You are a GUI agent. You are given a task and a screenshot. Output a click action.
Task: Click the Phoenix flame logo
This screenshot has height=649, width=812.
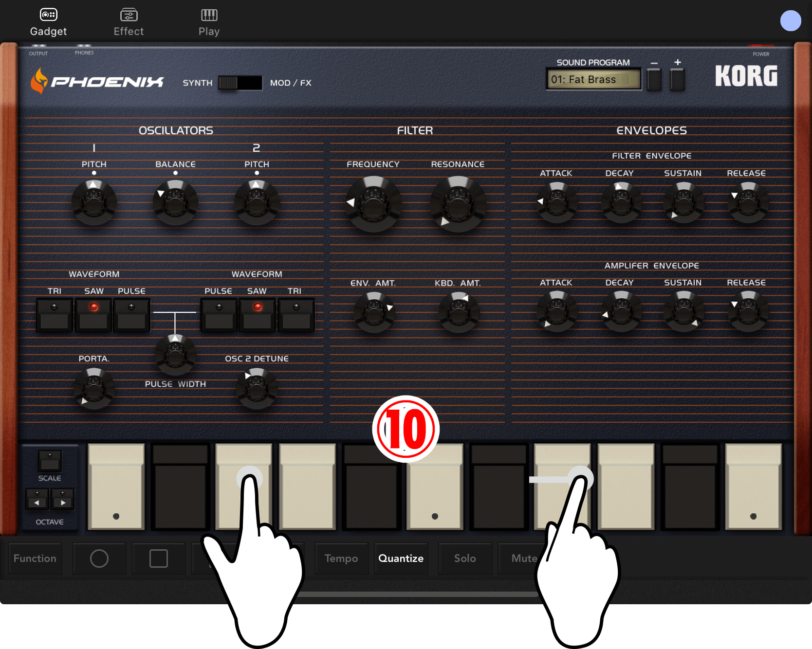39,80
